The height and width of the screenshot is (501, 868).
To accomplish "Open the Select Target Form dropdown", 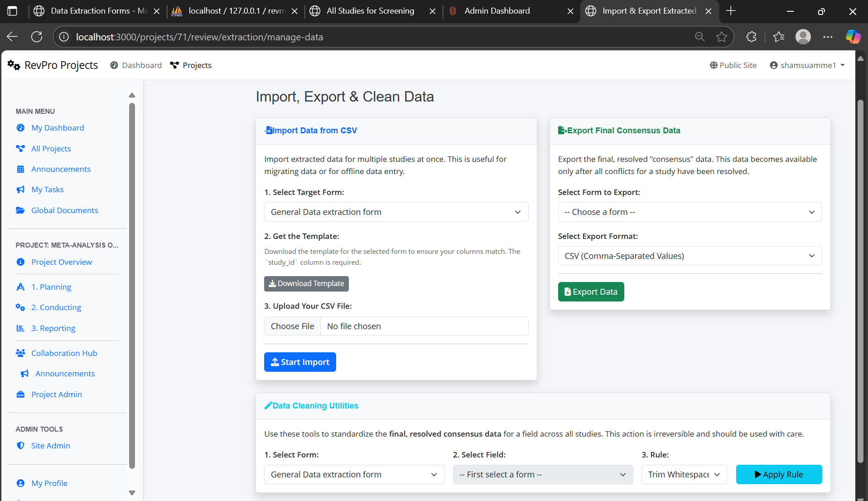I will pos(396,212).
